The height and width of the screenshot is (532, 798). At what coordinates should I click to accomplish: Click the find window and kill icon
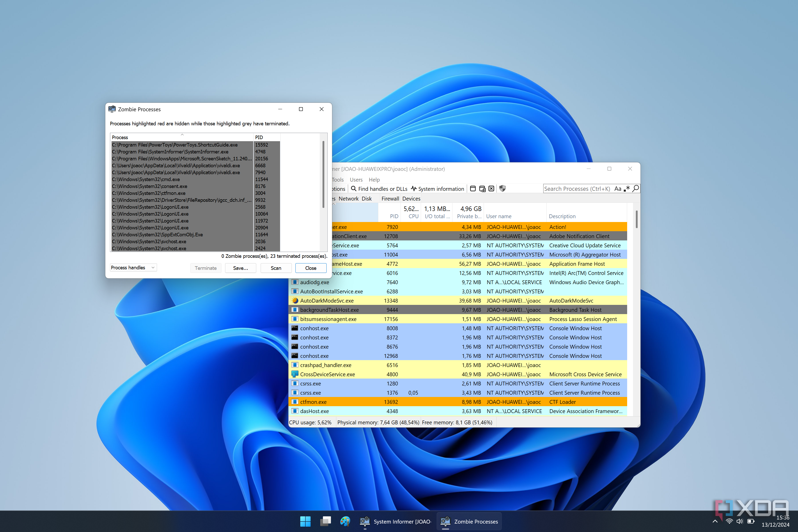tap(491, 189)
